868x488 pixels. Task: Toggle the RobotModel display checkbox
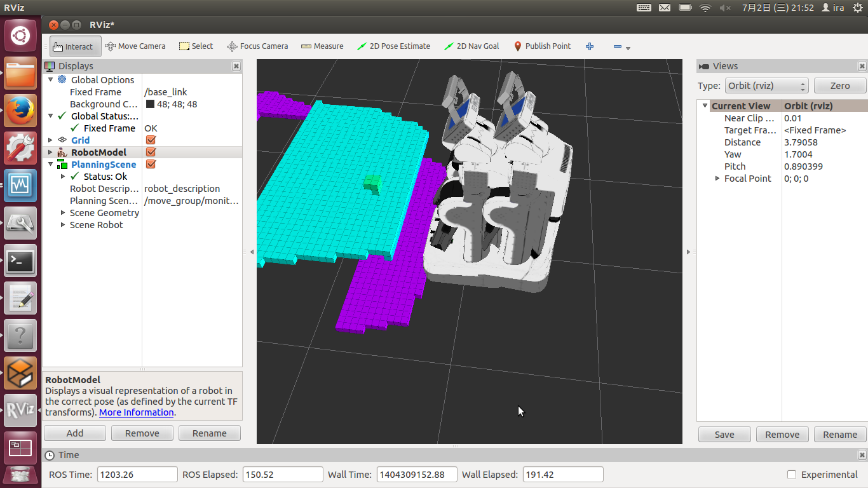pos(151,152)
